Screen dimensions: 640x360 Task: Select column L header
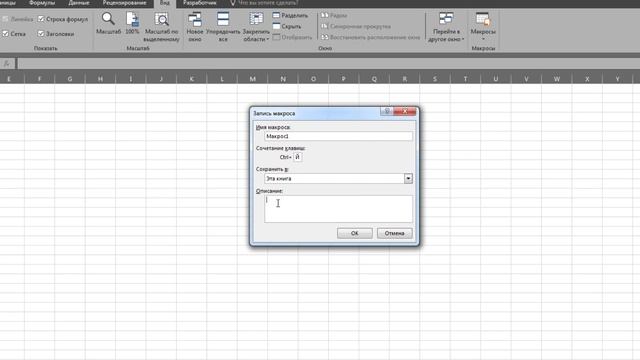(x=222, y=79)
